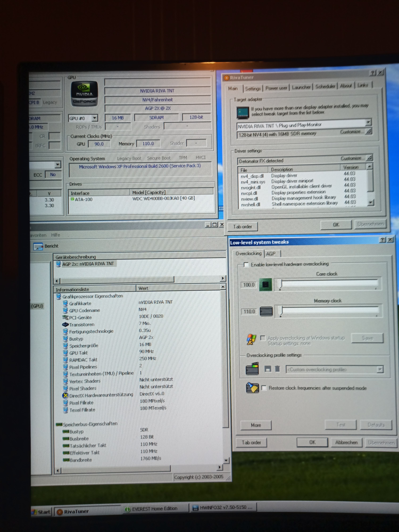Toggle Restore clock frequencies after suspended mode

click(264, 388)
